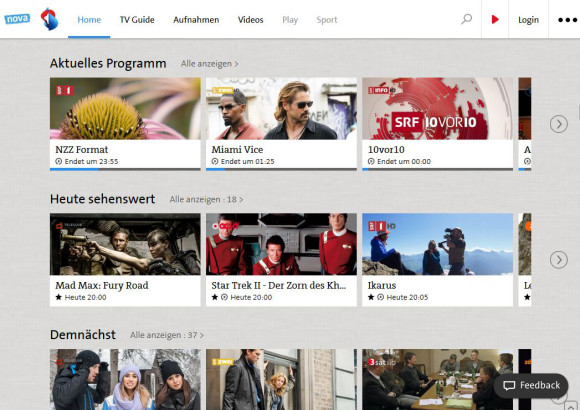Image resolution: width=580 pixels, height=410 pixels.
Task: Open Star Trek II thumbnail
Action: pyautogui.click(x=281, y=244)
